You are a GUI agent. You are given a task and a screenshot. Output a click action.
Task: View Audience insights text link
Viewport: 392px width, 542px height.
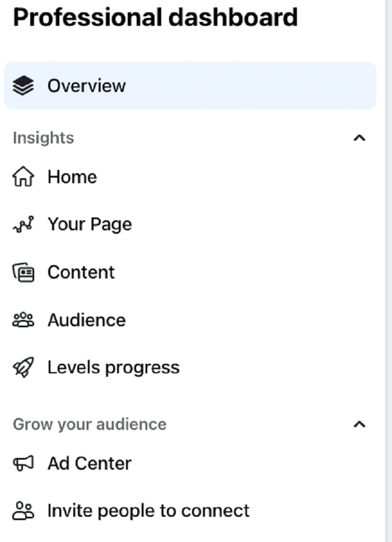[x=86, y=319]
